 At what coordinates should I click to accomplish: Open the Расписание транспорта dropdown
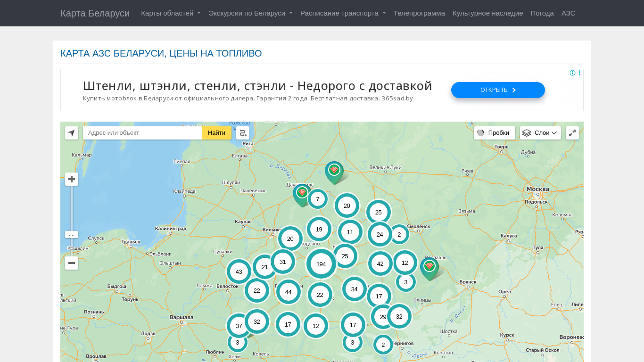click(x=343, y=13)
